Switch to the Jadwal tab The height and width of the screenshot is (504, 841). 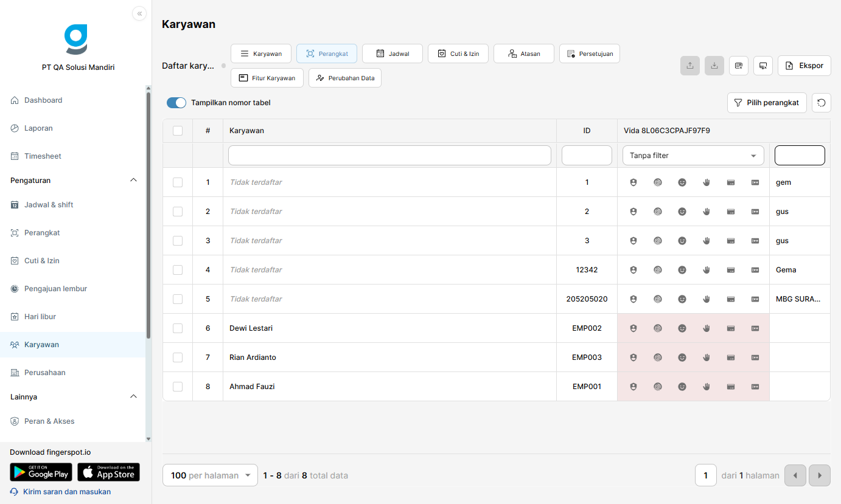pyautogui.click(x=393, y=54)
